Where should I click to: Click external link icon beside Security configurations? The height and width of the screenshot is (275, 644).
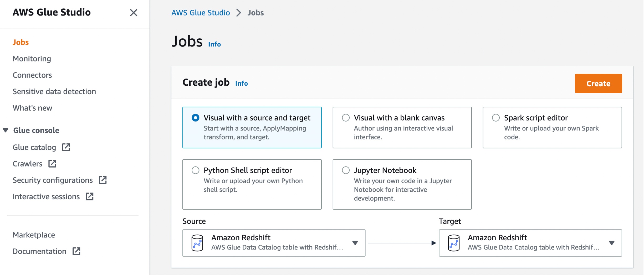(x=103, y=180)
